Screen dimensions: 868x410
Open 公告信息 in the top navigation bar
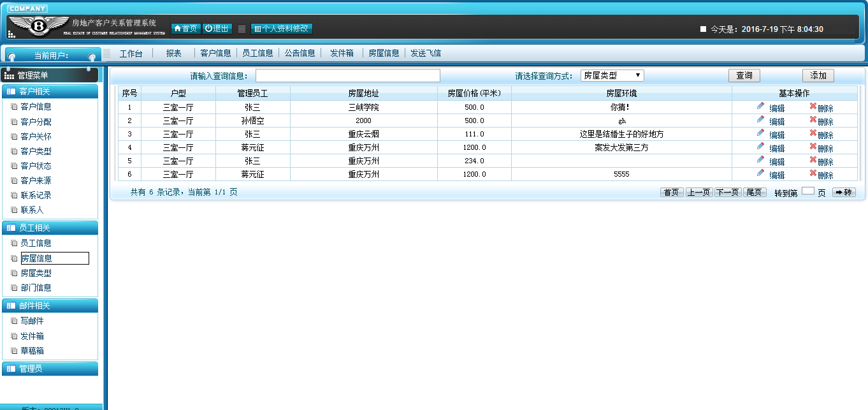pos(300,54)
